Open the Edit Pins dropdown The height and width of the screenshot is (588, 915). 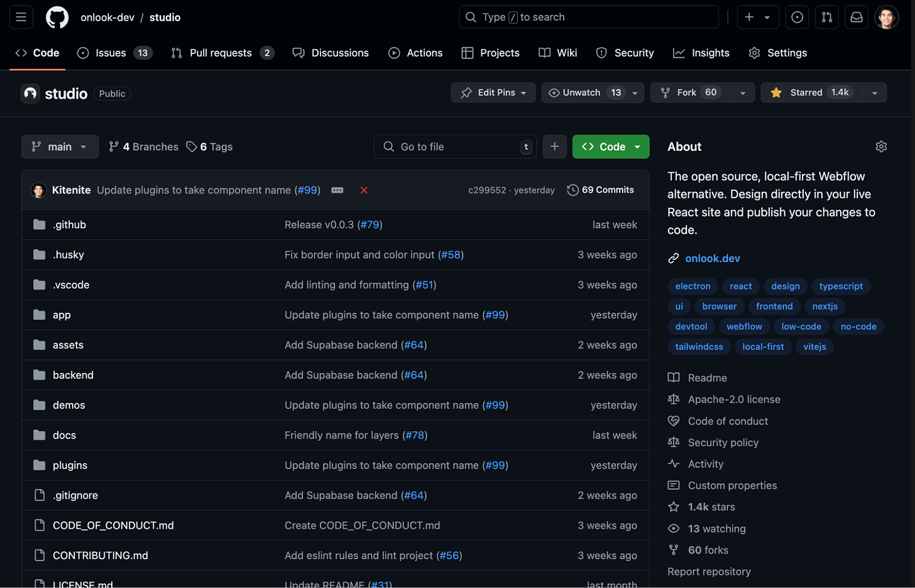[493, 92]
